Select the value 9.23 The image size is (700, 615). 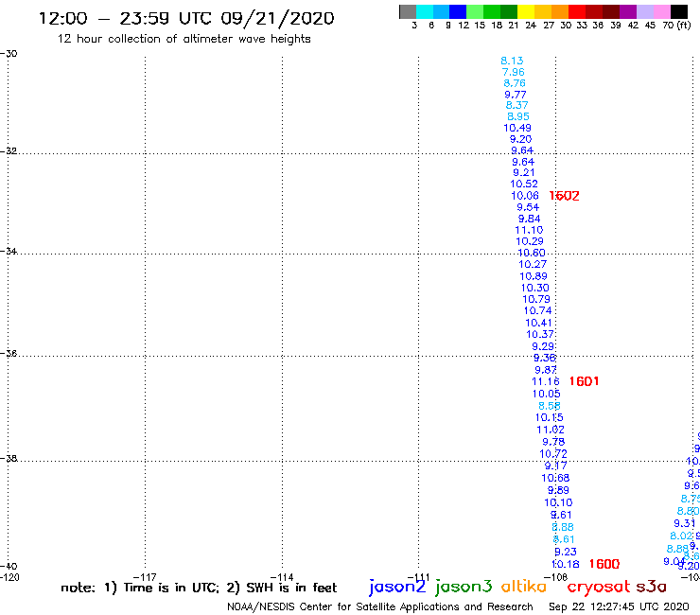[x=565, y=552]
